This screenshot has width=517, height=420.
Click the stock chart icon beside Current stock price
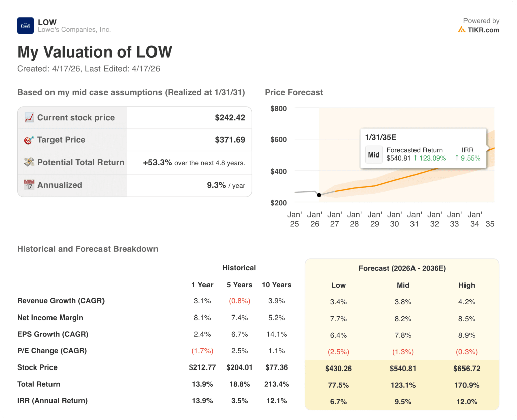(29, 117)
